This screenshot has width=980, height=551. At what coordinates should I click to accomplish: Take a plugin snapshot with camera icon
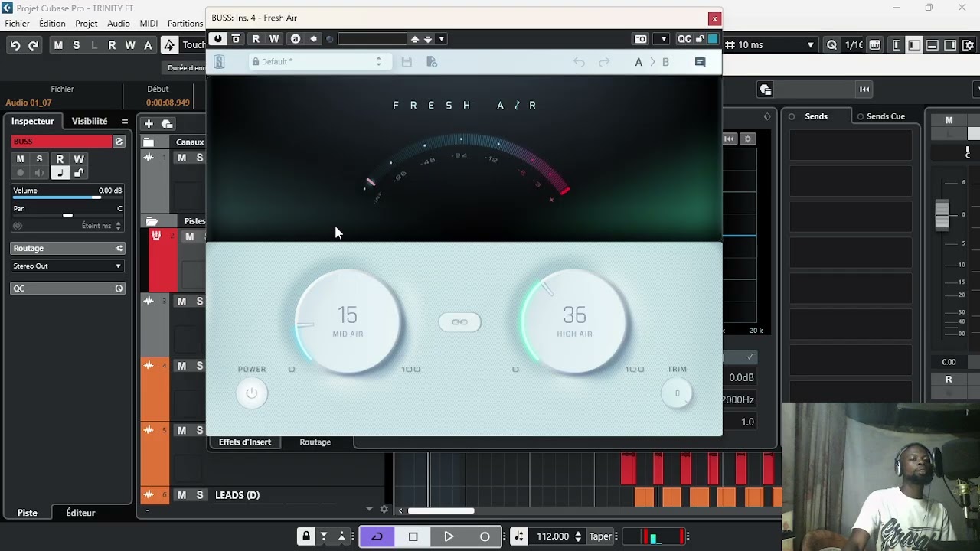click(641, 39)
